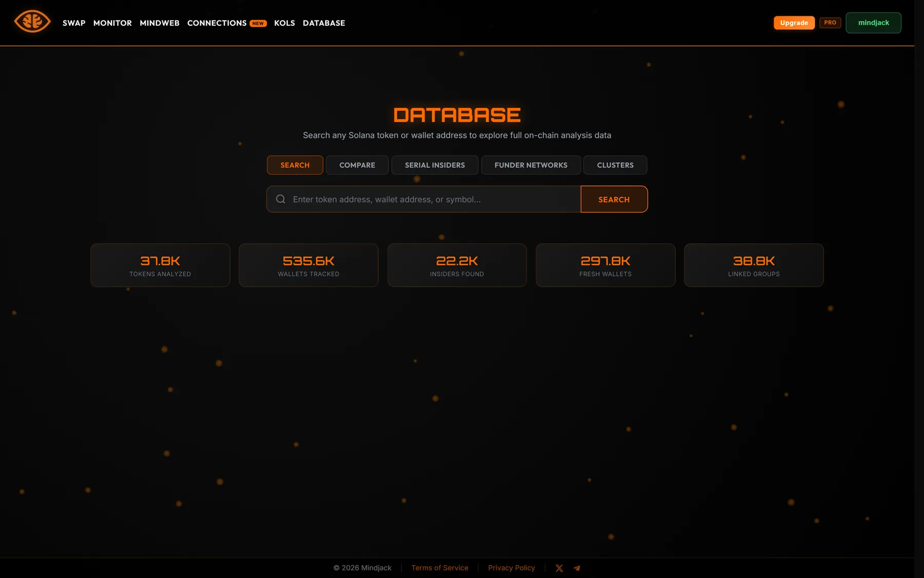
Task: Select DATABASE in the top nav
Action: (324, 23)
